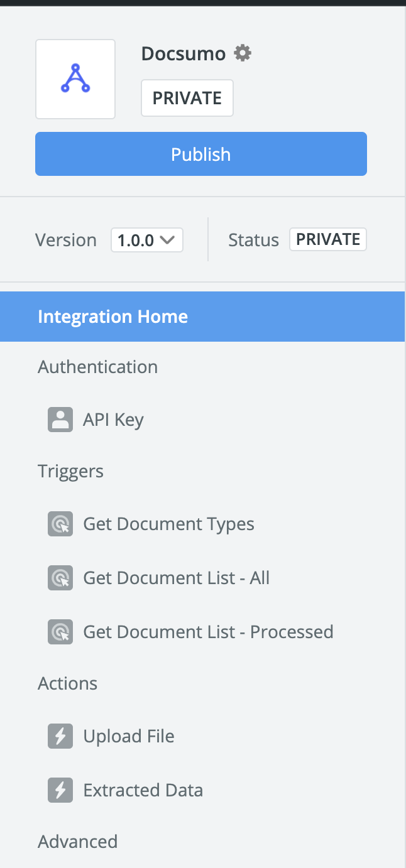Click the Get Document Types trigger icon
Screen dimensions: 406x868
tap(60, 524)
